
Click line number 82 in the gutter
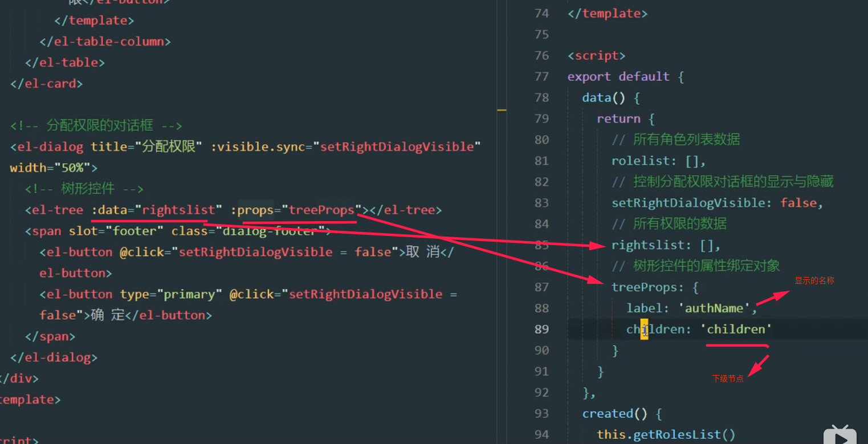(541, 182)
